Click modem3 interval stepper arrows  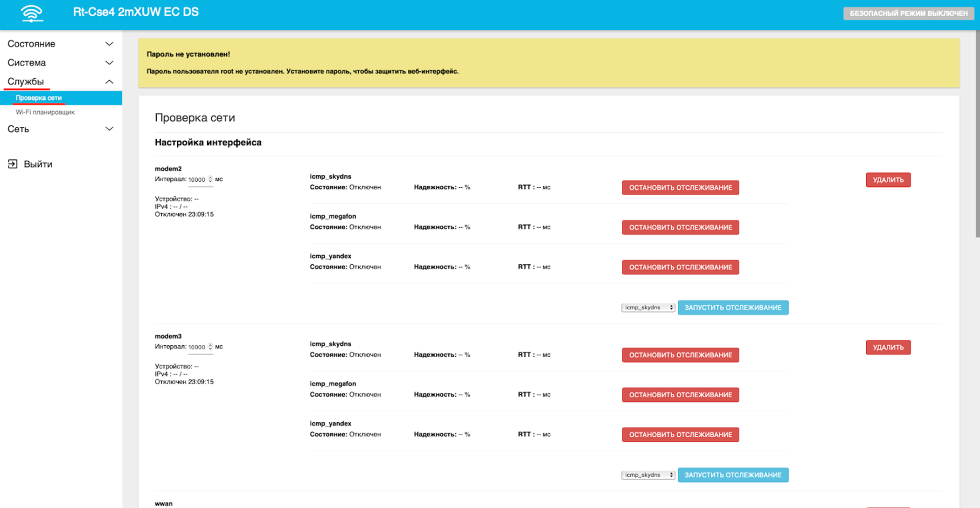[x=210, y=347]
